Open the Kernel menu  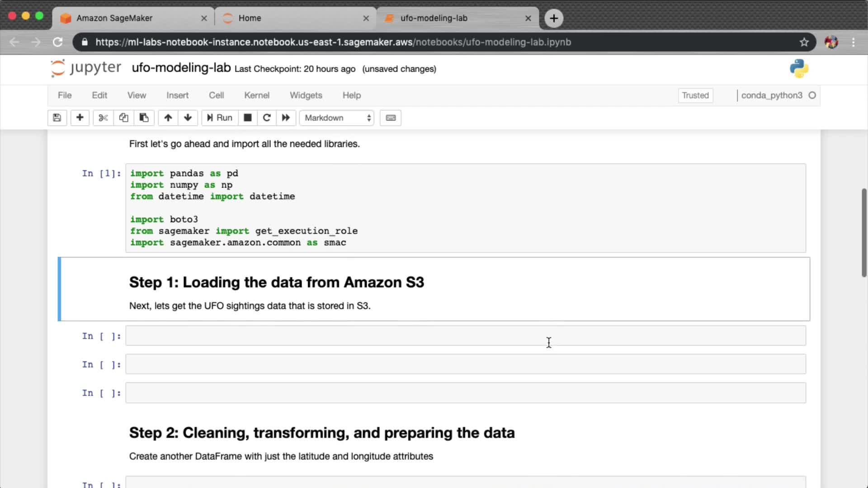pyautogui.click(x=256, y=95)
